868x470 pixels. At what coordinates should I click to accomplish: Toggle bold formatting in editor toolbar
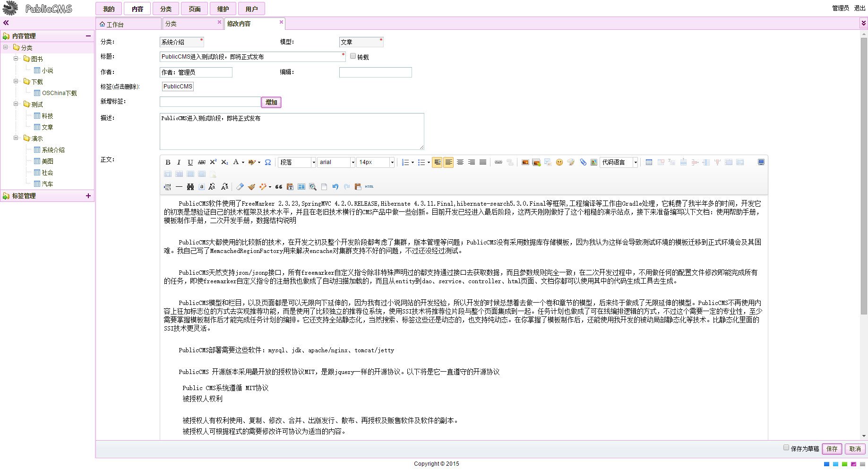point(168,162)
